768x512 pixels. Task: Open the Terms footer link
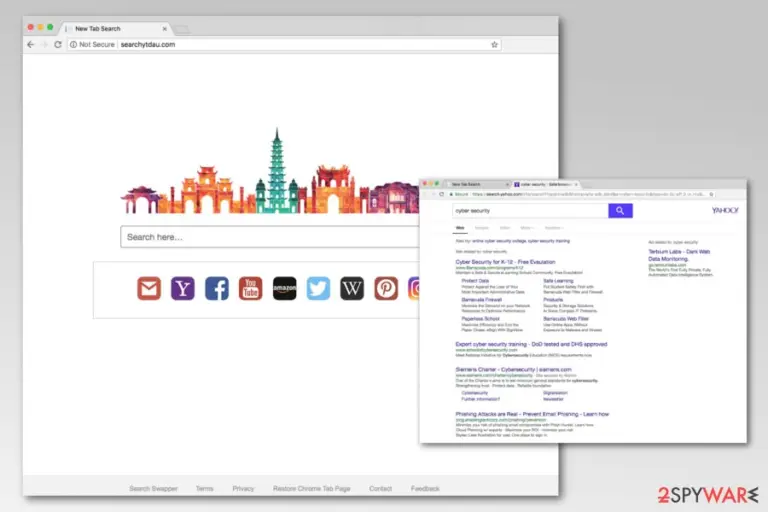click(x=204, y=488)
